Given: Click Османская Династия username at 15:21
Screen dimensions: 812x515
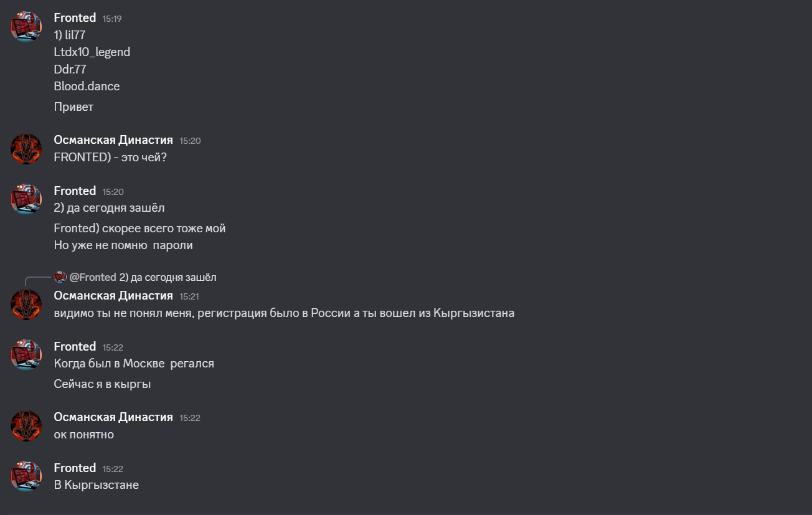Looking at the screenshot, I should click(113, 296).
